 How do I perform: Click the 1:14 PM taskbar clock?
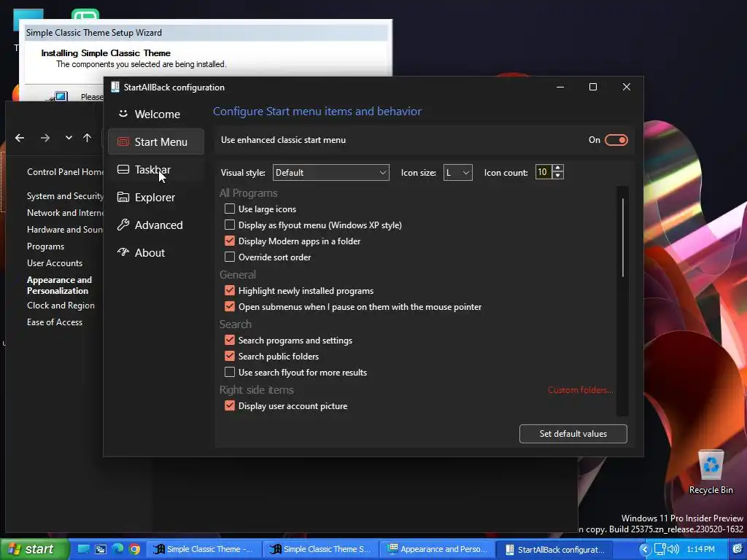[700, 549]
